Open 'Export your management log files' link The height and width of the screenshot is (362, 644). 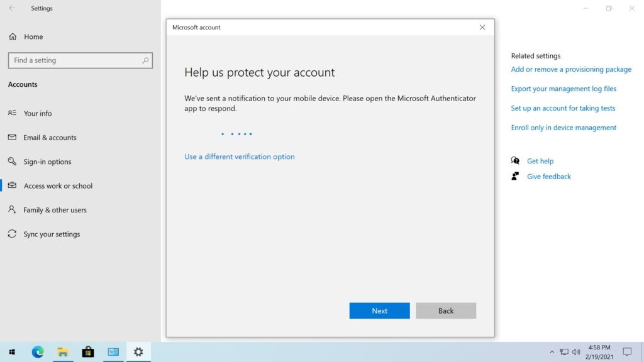pos(563,89)
